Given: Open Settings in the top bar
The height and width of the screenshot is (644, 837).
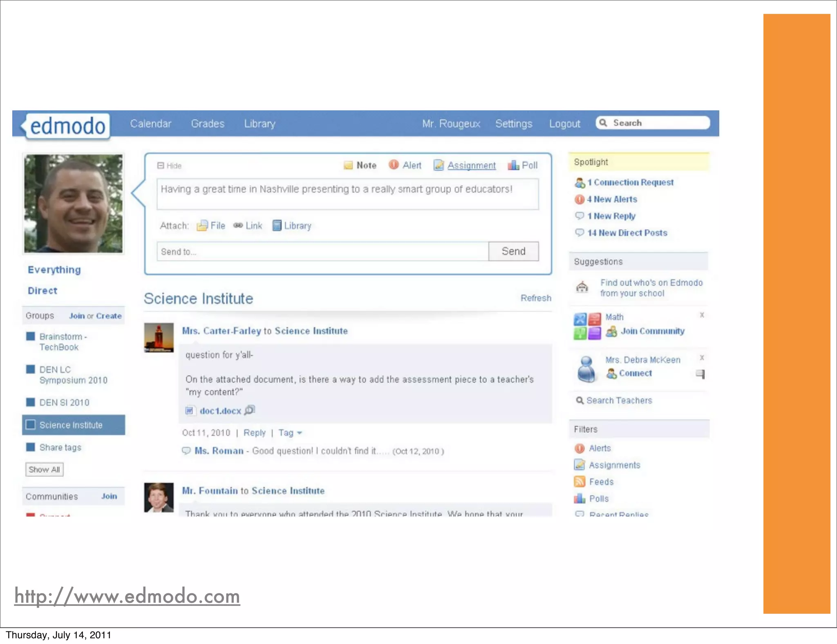Looking at the screenshot, I should (514, 123).
